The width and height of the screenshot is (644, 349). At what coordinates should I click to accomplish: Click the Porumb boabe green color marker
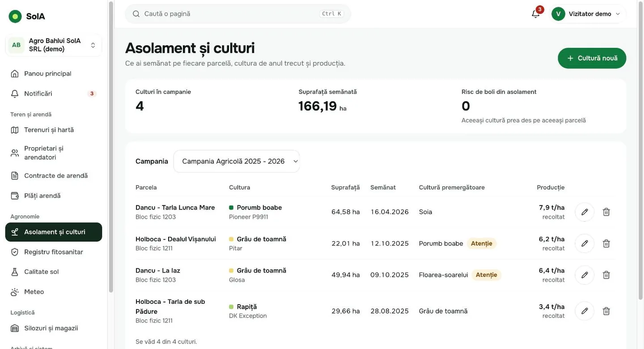coord(231,208)
